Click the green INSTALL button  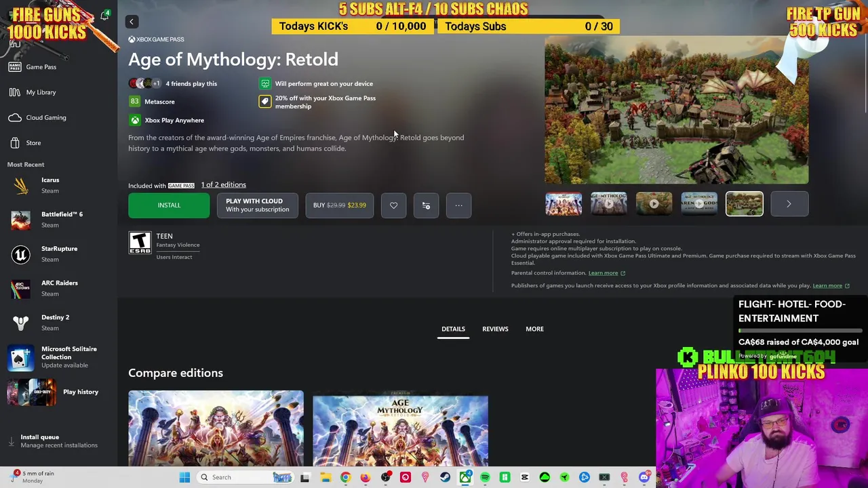pos(169,205)
